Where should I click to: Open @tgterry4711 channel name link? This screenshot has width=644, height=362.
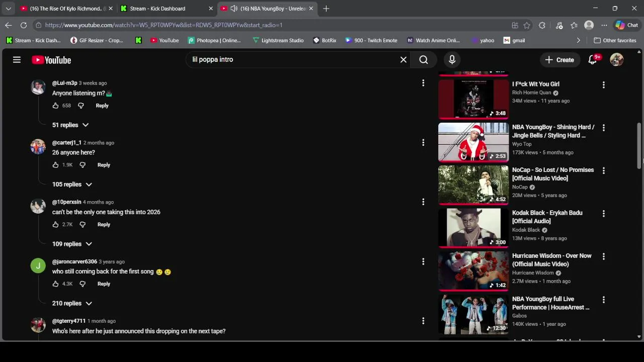(x=69, y=321)
